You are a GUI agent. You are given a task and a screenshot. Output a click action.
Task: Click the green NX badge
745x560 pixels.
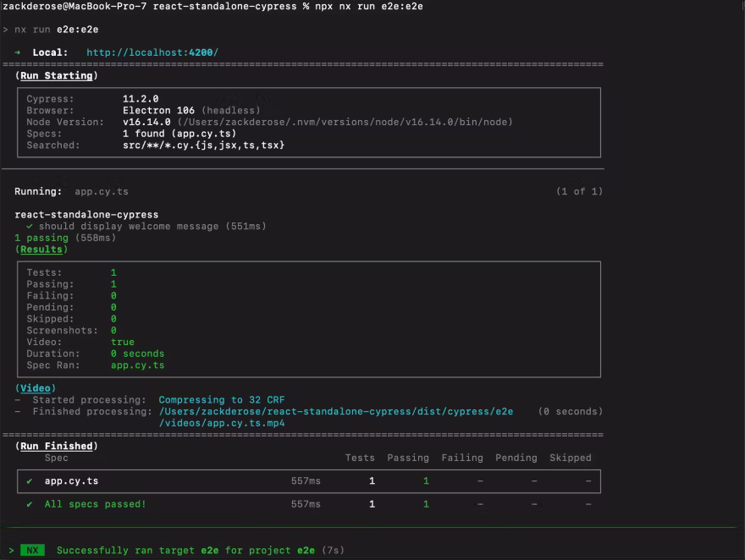32,551
